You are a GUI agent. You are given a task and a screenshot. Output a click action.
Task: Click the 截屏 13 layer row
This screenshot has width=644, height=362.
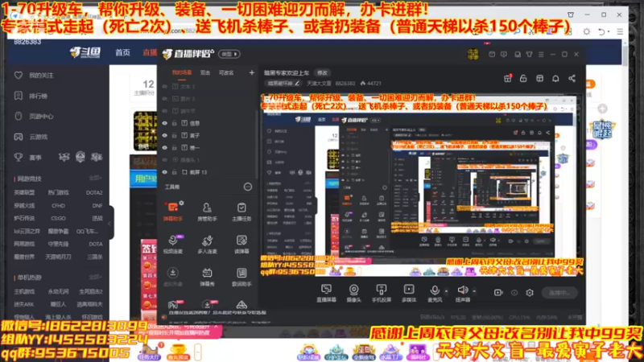coord(208,172)
